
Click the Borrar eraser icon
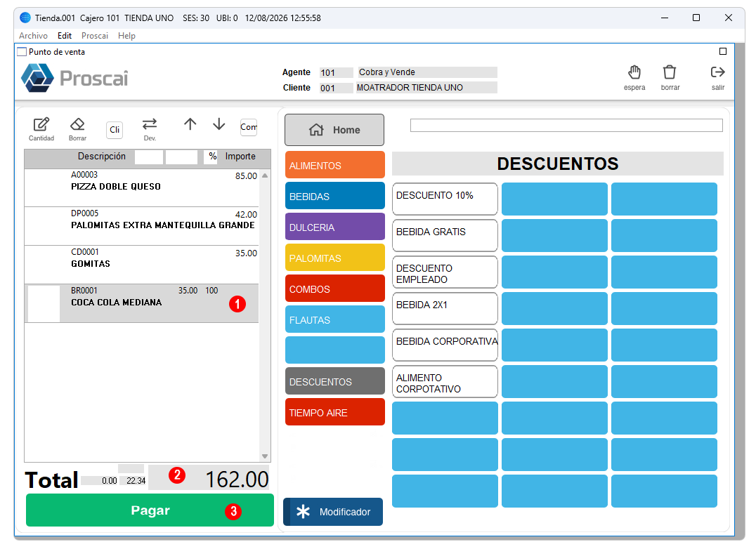tap(77, 124)
